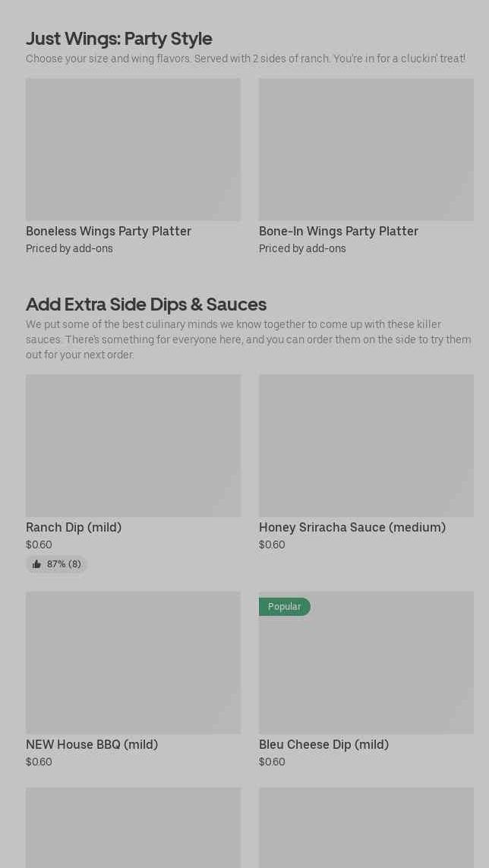The height and width of the screenshot is (868, 489).
Task: Click the Add Extra Side Dips & Sauces heading
Action: click(146, 304)
